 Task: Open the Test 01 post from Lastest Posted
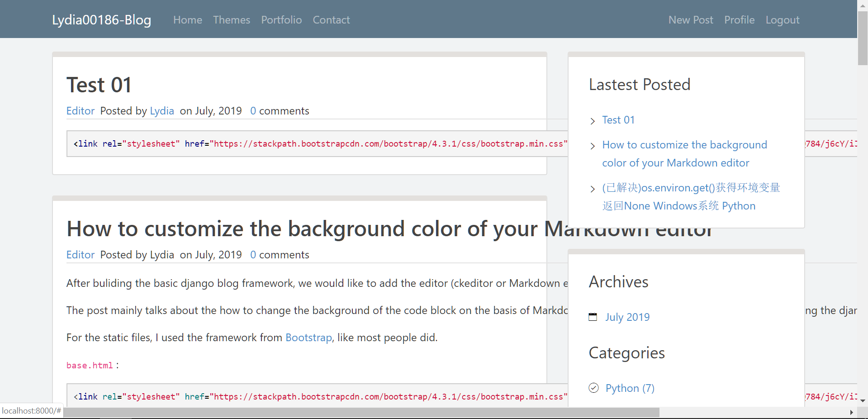[x=618, y=120]
